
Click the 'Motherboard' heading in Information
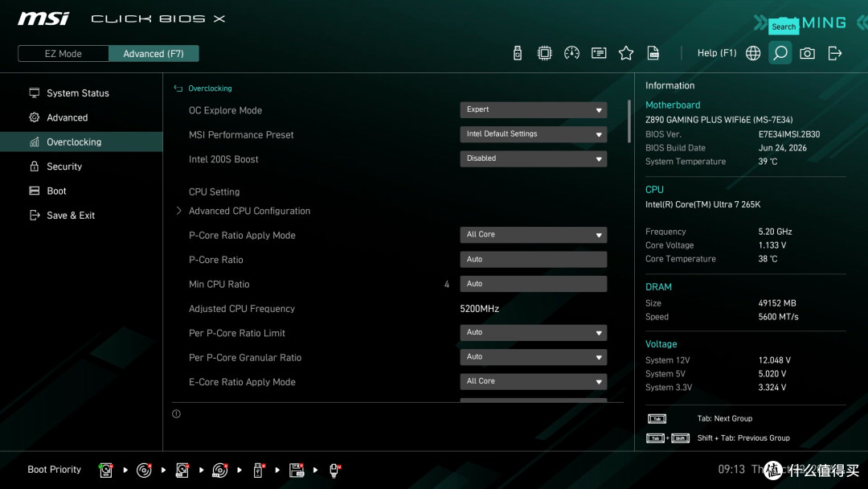673,105
